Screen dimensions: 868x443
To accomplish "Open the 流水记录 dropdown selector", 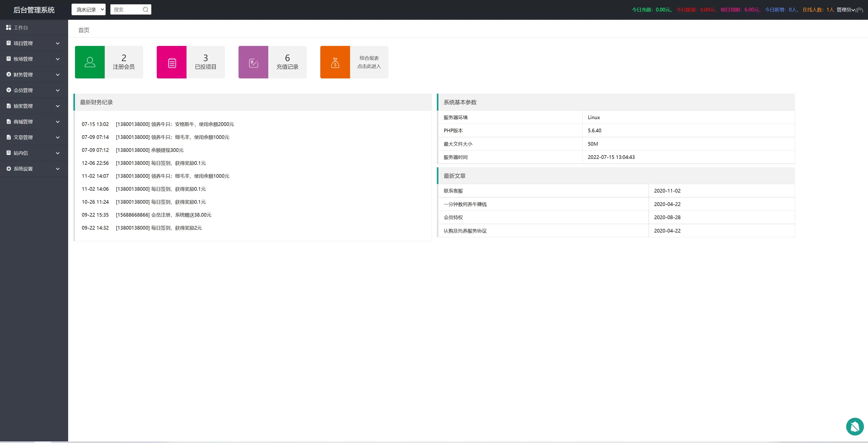I will tap(88, 10).
